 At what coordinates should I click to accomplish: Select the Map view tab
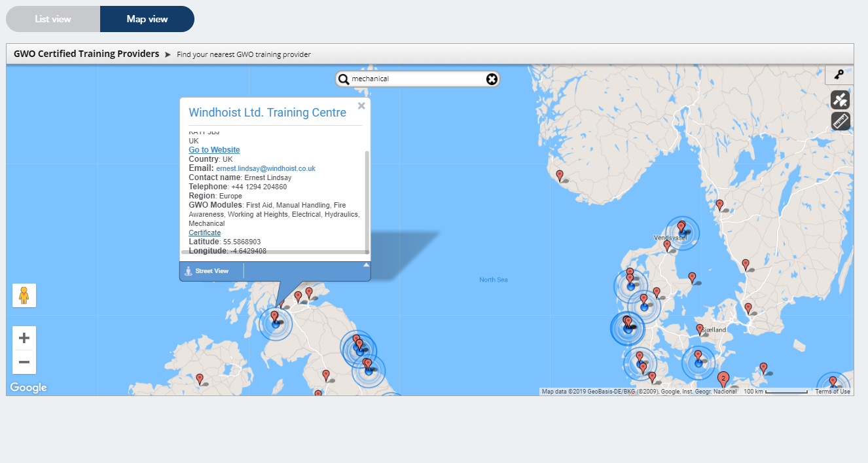147,19
